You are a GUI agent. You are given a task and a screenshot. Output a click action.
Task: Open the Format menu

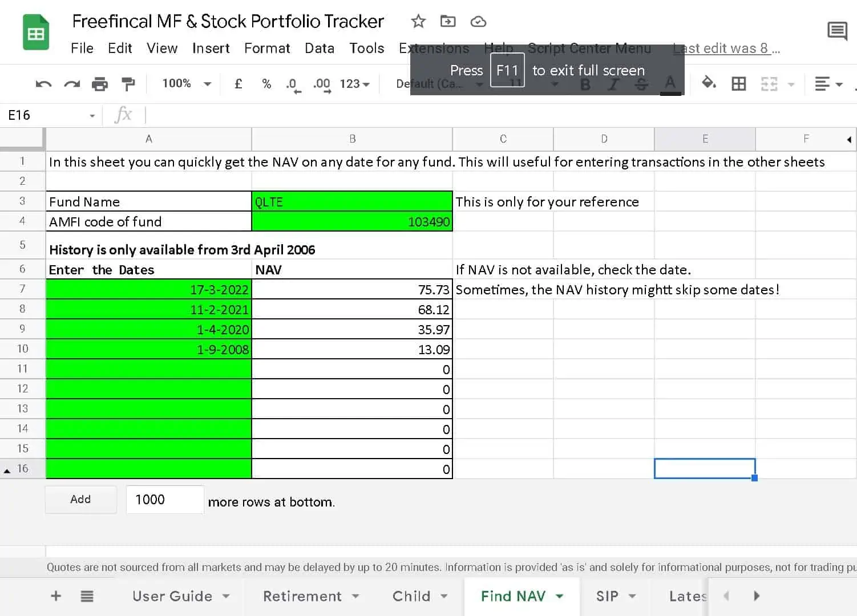[x=267, y=48]
